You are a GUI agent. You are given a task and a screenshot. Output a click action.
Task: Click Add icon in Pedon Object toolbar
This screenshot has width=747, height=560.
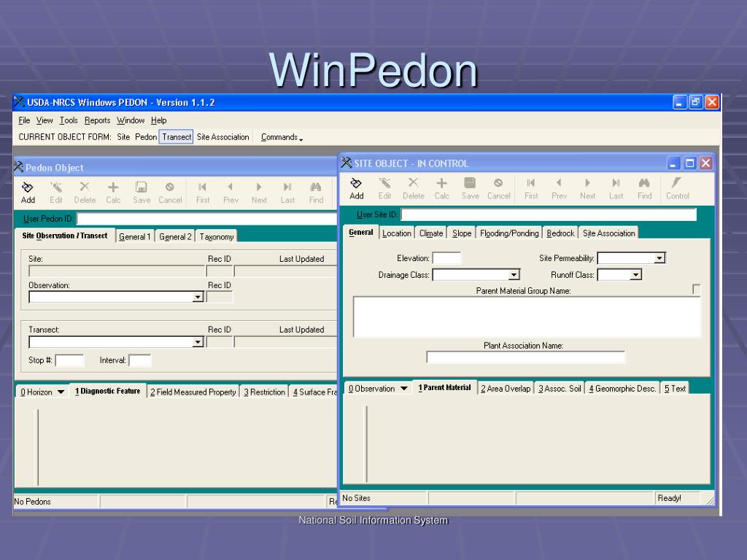tap(28, 187)
